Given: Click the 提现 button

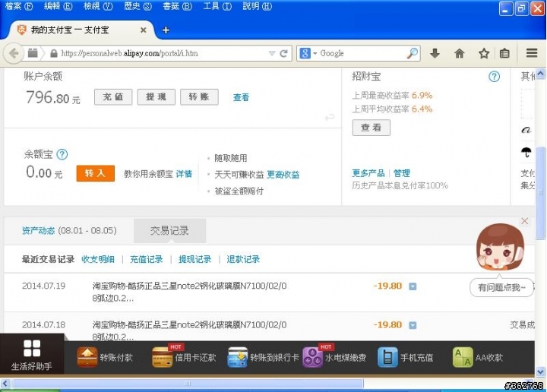Looking at the screenshot, I should (156, 96).
